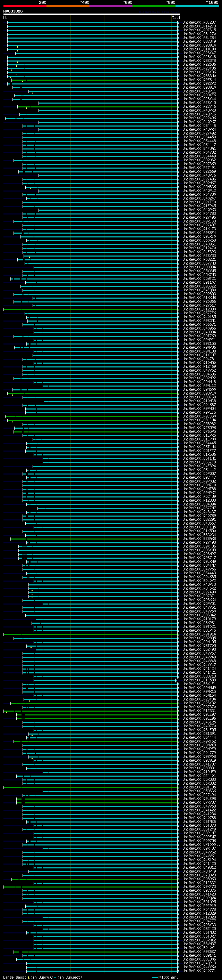Select hit label UniRef100_Q9ZSJ4
The height and width of the screenshot is (980, 222).
tap(199, 80)
